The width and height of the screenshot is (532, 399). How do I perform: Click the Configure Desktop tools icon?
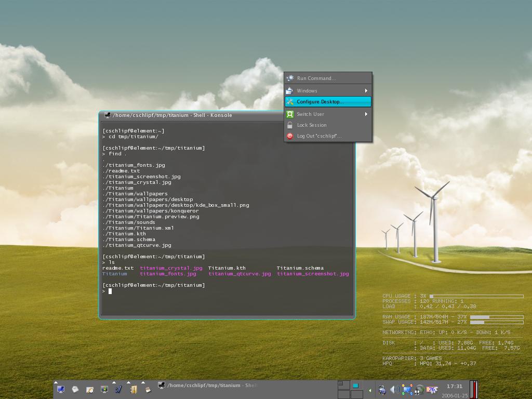point(290,101)
